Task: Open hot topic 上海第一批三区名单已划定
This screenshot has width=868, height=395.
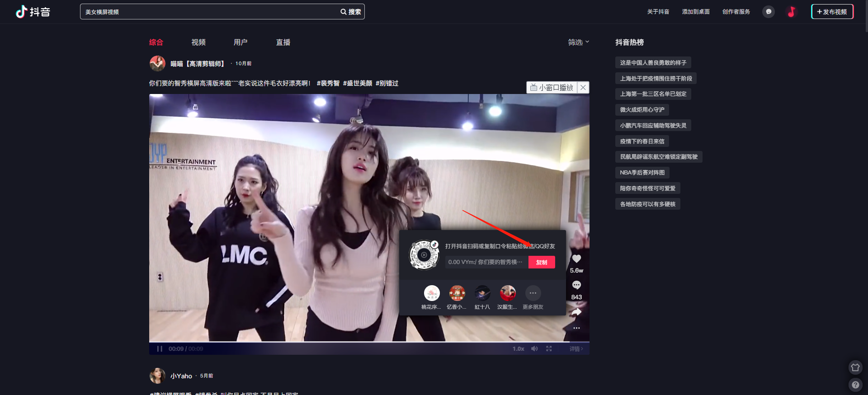Action: pos(653,94)
